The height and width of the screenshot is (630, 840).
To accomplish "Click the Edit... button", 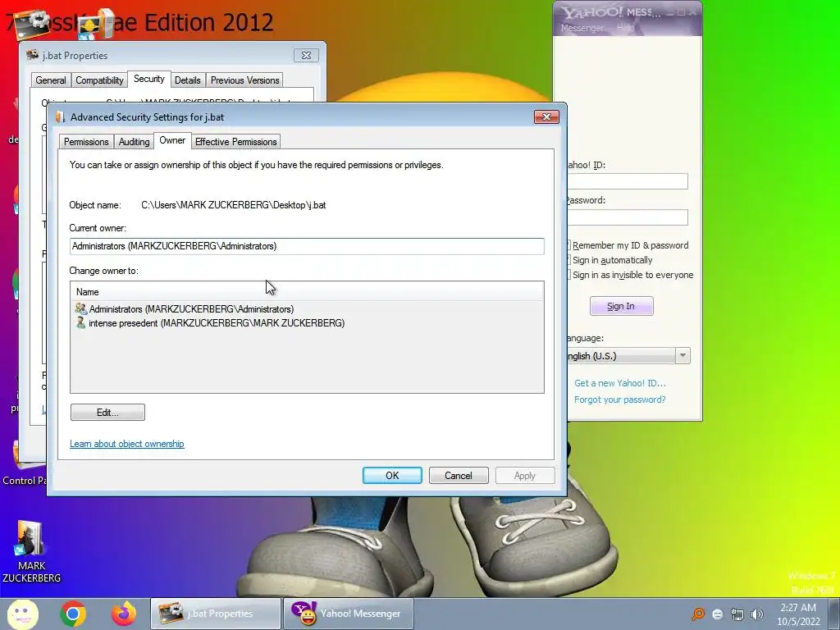I will click(x=107, y=413).
